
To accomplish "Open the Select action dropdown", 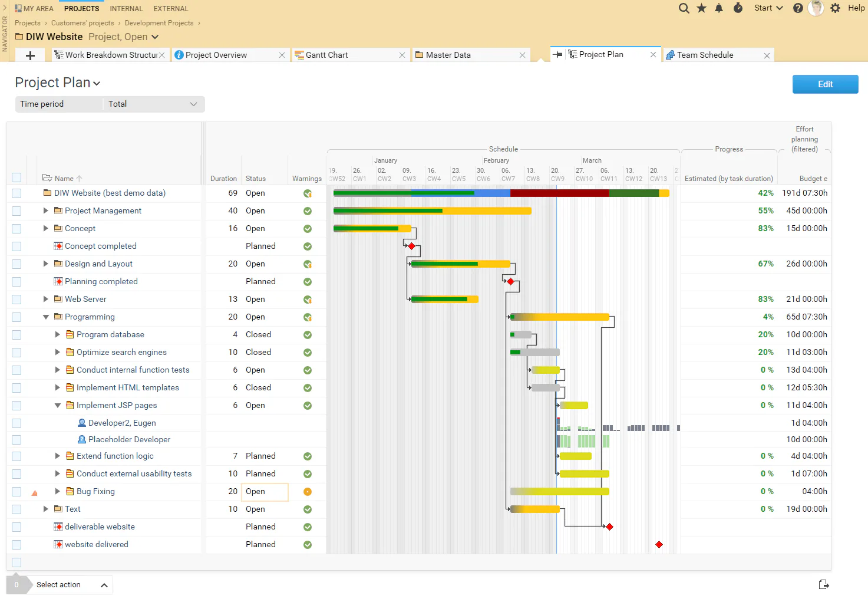I will 71,585.
